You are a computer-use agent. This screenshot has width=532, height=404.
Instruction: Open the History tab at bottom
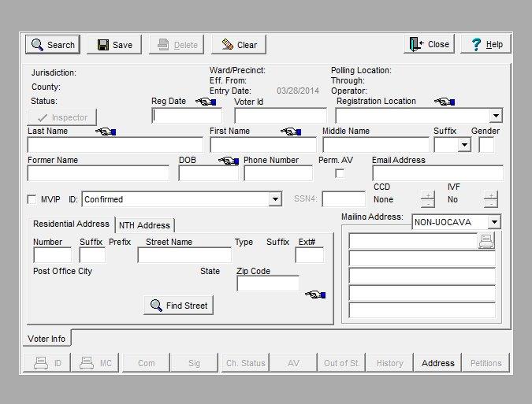click(389, 363)
